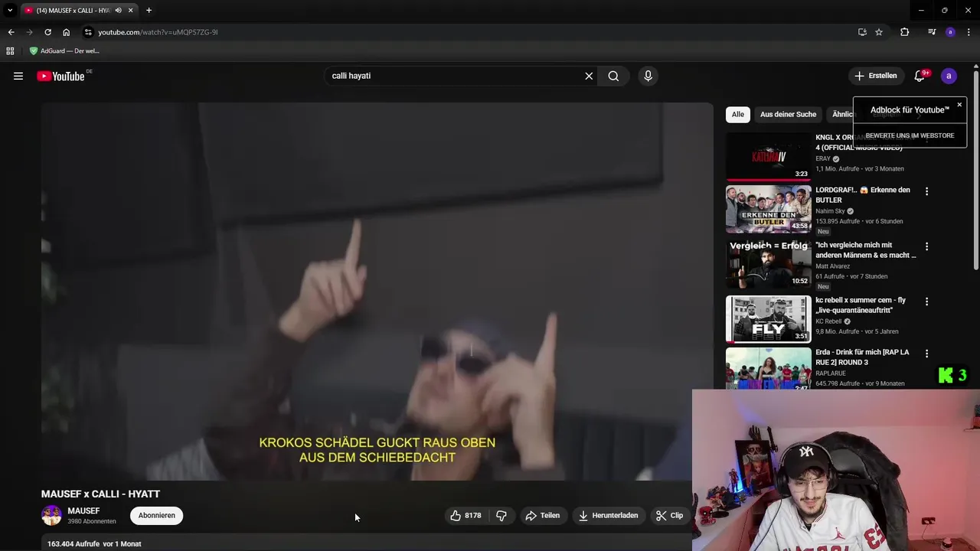Viewport: 980px width, 551px height.
Task: Select the Aus deiner Suche chip
Action: [788, 114]
